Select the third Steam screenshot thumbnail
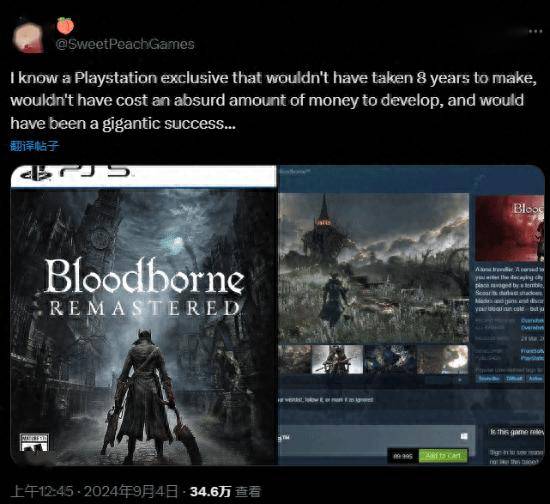 (x=390, y=359)
